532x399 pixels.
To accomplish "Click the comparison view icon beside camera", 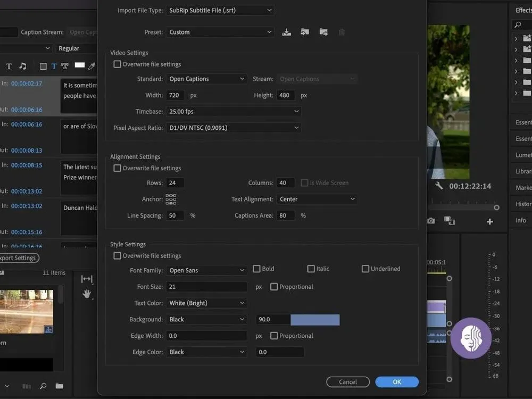I will [449, 221].
